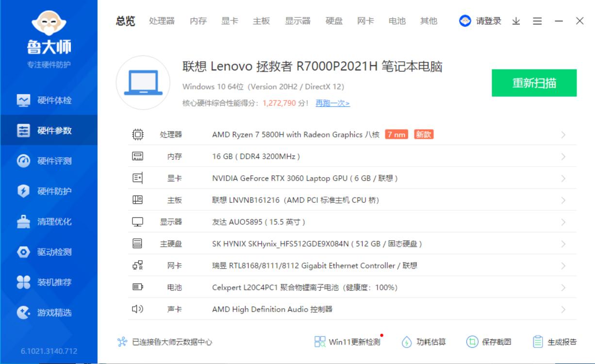Click the 重新扫描 rescan button
The image size is (595, 364).
click(x=534, y=83)
